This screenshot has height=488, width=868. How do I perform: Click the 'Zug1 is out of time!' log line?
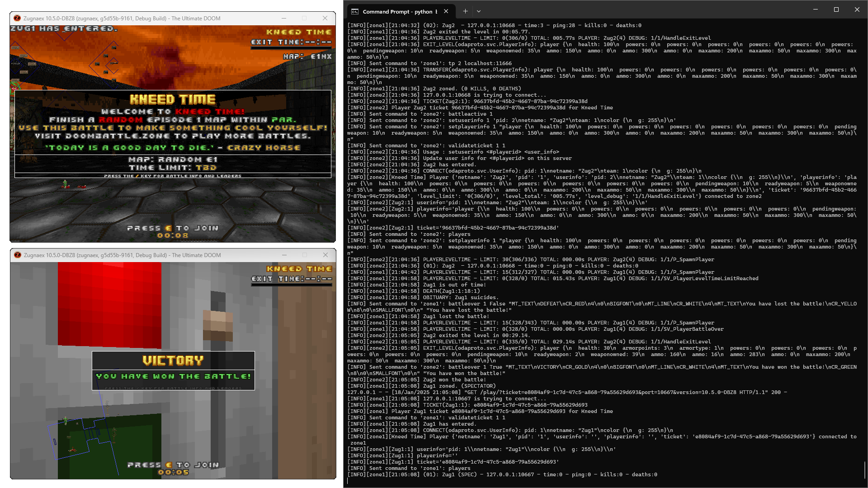(416, 285)
